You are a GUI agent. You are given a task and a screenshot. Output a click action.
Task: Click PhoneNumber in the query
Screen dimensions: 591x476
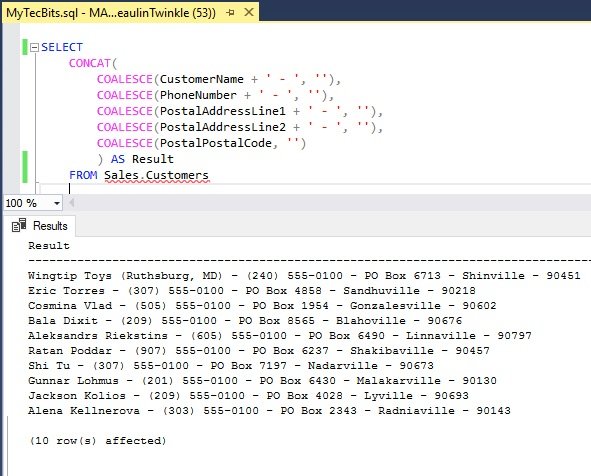[198, 95]
